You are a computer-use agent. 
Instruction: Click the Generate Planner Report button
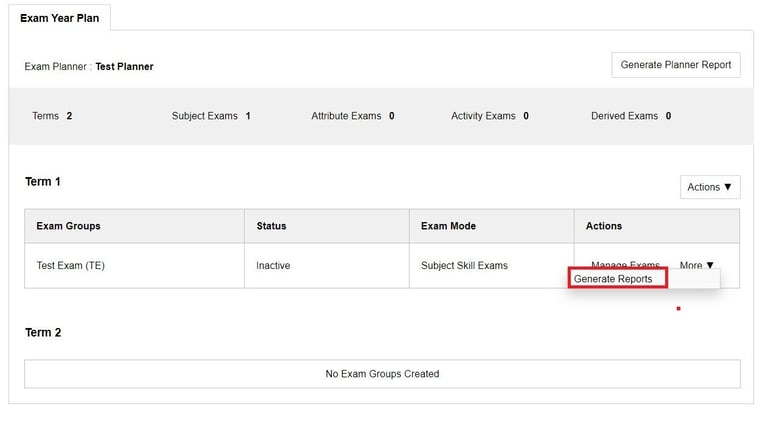point(675,65)
